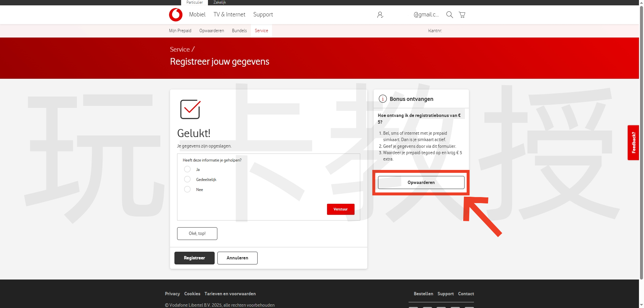Click the Opwaarderen button in bonus panel
644x308 pixels.
coord(421,182)
